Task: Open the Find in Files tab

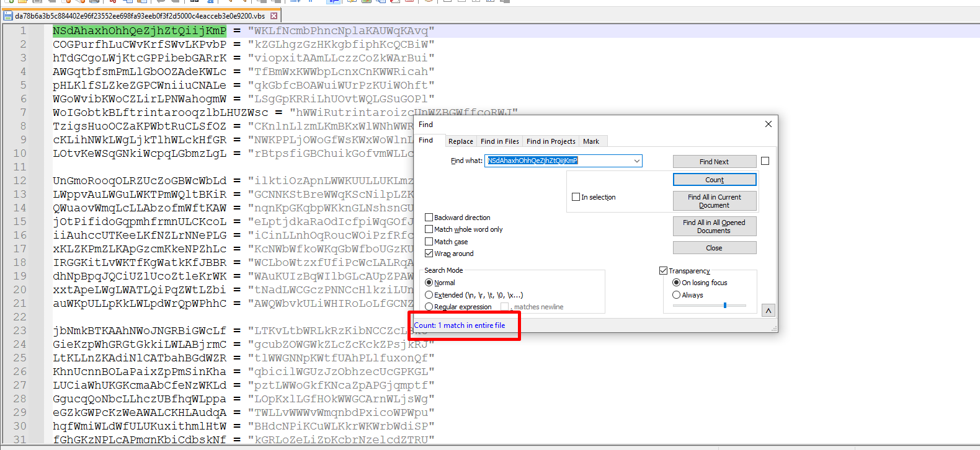Action: 499,141
